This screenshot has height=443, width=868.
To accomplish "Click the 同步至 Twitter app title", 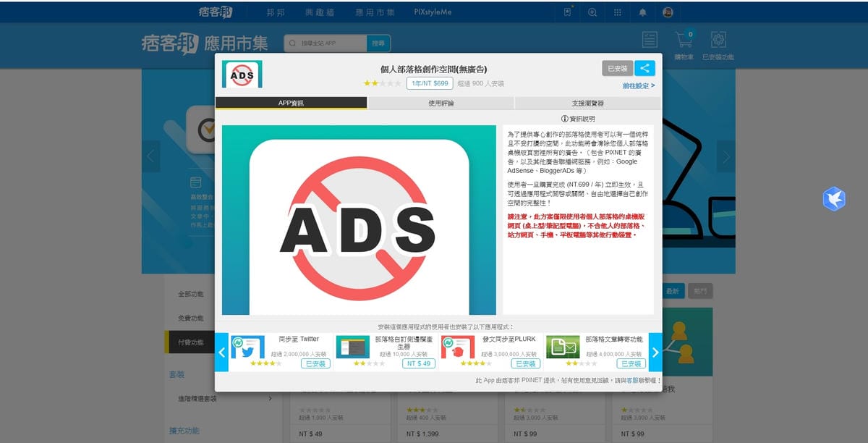I will [299, 339].
